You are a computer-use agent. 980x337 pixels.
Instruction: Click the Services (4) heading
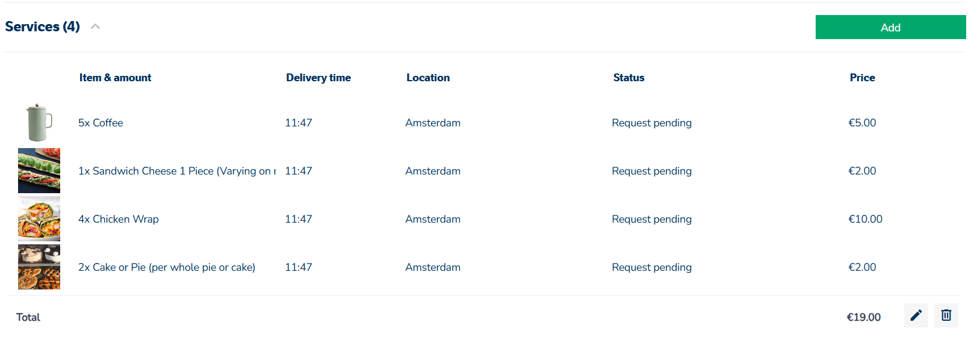(x=43, y=26)
